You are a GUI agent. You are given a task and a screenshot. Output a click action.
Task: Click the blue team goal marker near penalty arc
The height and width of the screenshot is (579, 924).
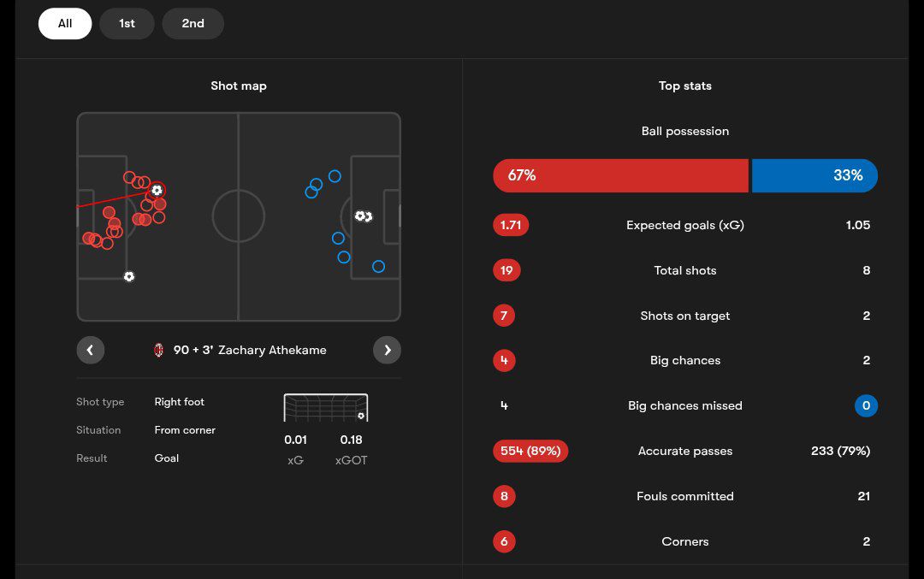363,216
